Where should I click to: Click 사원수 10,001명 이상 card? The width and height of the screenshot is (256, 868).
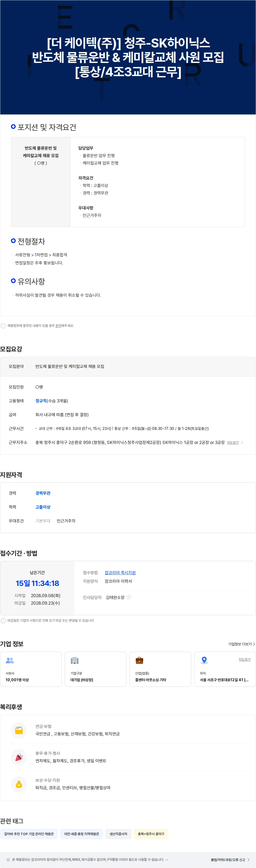[31, 669]
